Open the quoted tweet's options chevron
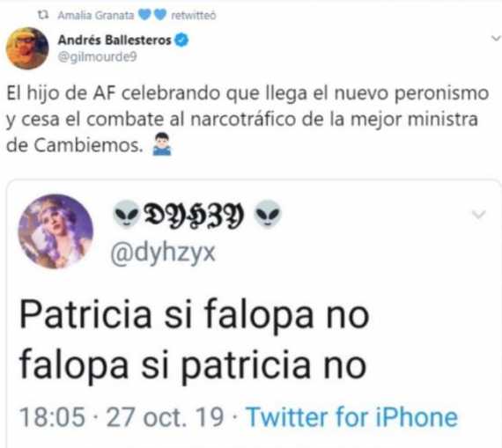This screenshot has width=502, height=448. point(478,215)
